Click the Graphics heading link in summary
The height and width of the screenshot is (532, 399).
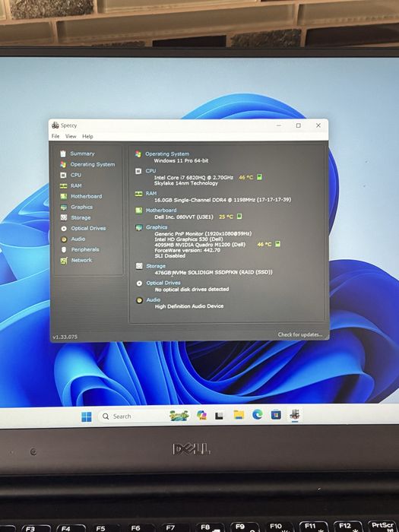(157, 227)
